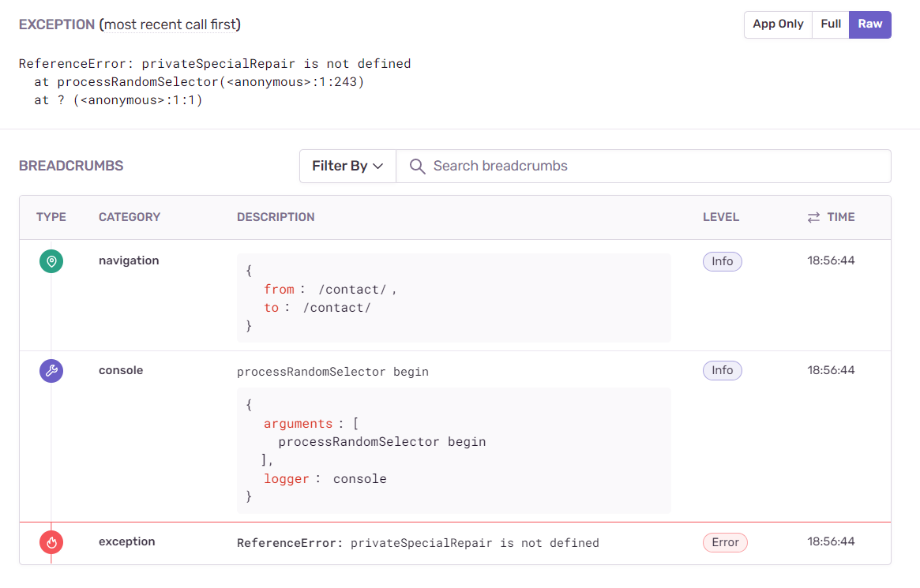Click the swap arrows icon beside TIME
Image resolution: width=920 pixels, height=588 pixels.
point(813,217)
